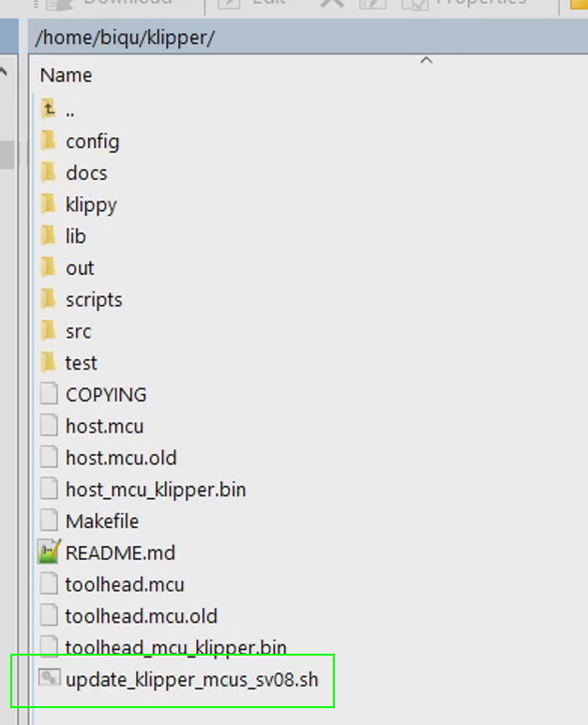Screen dimensions: 588x725
Task: Select the out folder
Action: [80, 268]
